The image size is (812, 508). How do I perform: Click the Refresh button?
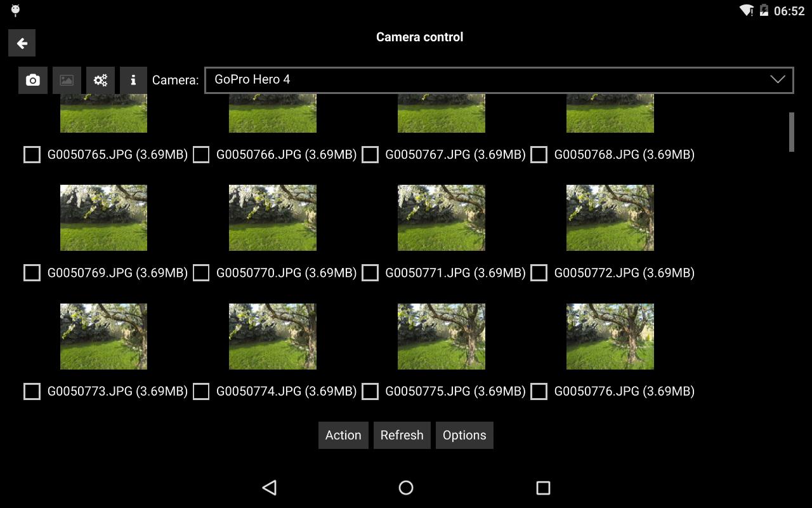tap(402, 435)
